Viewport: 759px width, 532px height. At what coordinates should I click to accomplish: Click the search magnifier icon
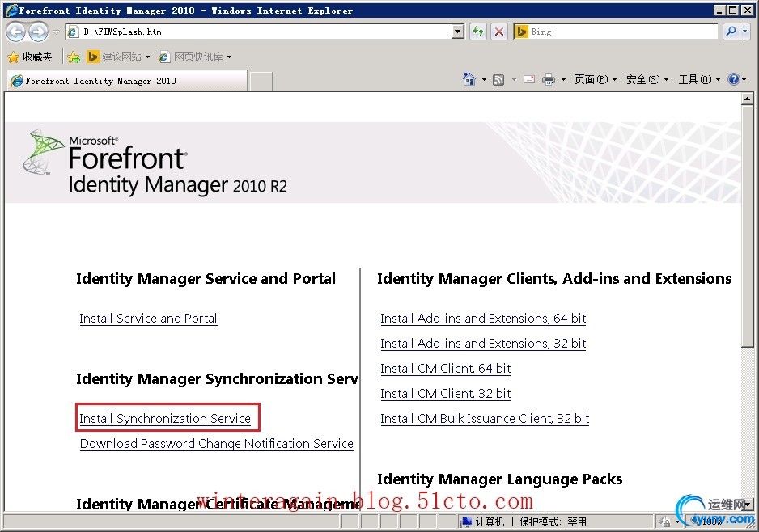point(731,32)
